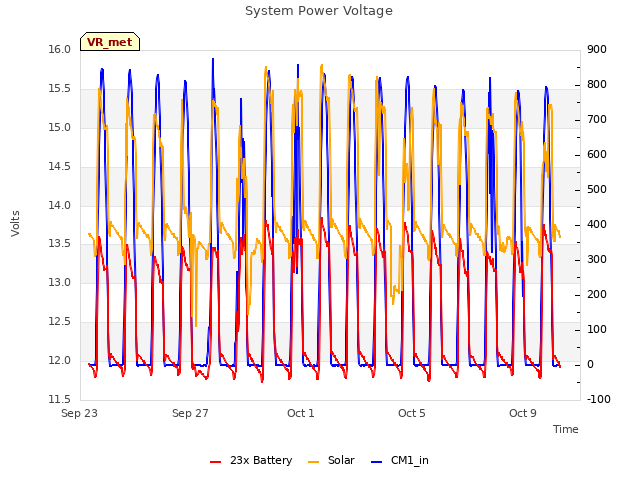Click the 15.0 left axis value
Screen dimensions: 640x480
tap(60, 127)
